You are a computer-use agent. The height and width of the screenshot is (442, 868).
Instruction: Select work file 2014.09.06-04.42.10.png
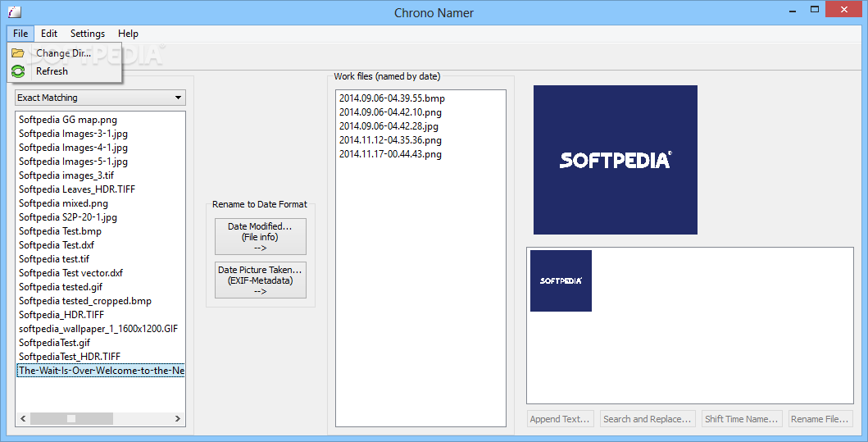click(390, 112)
